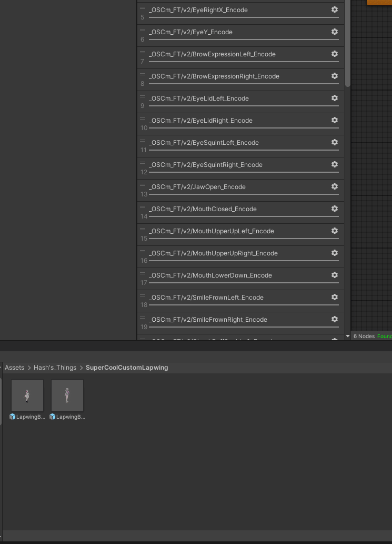Click gear icon for SmileFrownLeft_Encode
Viewport: 392px width, 544px height.
[x=335, y=298]
